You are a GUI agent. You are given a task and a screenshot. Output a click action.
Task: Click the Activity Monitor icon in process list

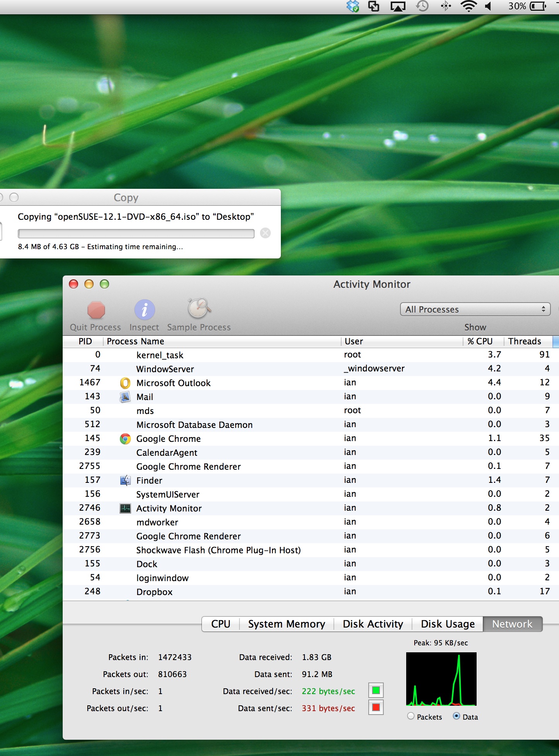pyautogui.click(x=125, y=508)
